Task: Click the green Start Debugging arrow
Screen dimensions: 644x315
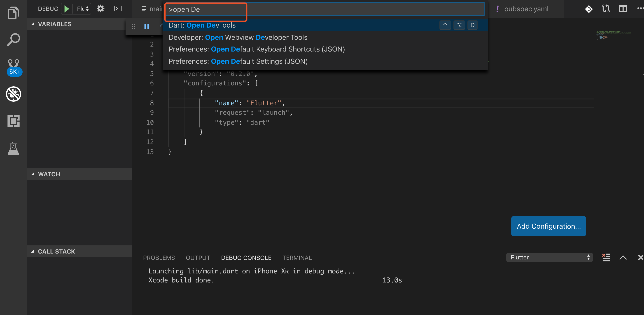Action: click(66, 9)
